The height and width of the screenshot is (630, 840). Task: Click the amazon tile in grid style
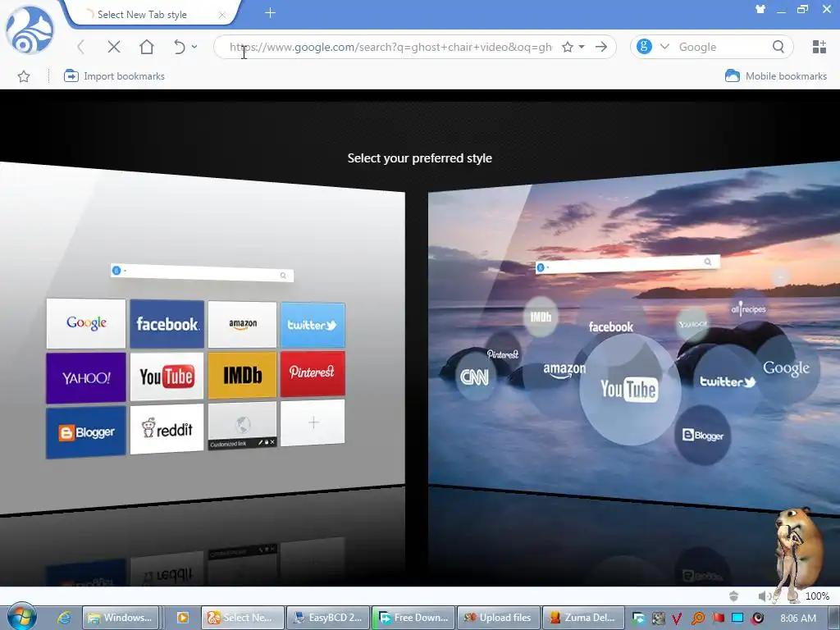243,324
